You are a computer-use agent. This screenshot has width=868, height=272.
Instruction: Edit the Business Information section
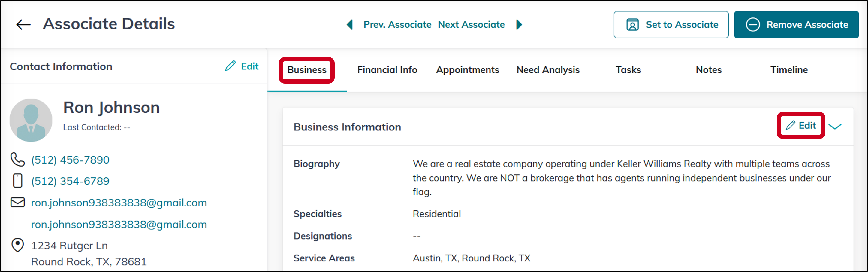tap(800, 126)
